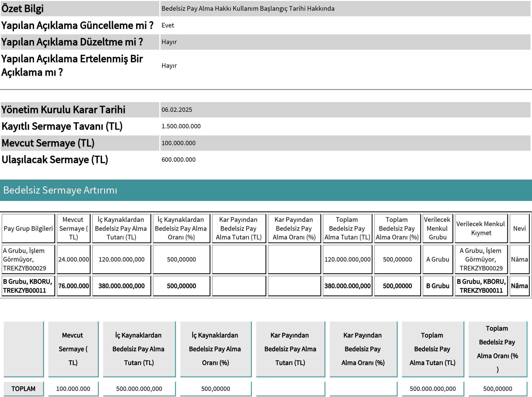Select 500.000.000,000 under İç Kaynaklardan in TOPLAM

click(x=139, y=389)
